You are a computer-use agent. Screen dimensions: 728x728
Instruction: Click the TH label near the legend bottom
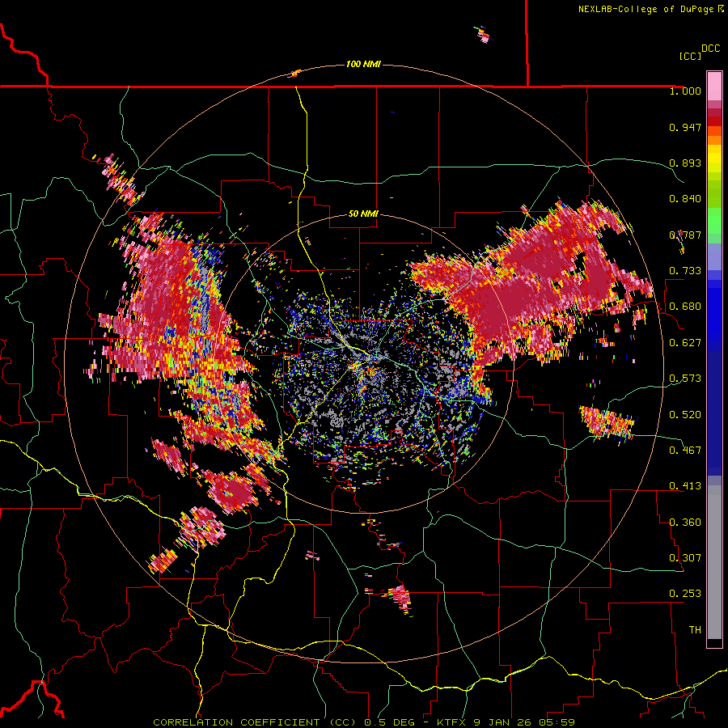click(695, 630)
